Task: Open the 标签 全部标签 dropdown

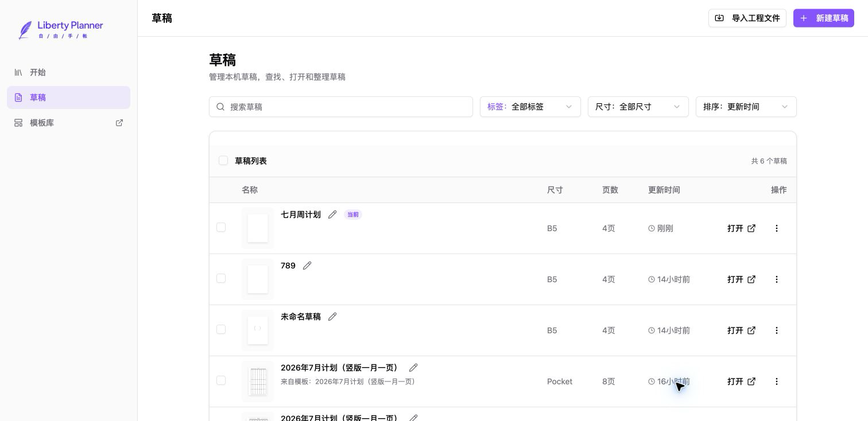Action: click(530, 107)
